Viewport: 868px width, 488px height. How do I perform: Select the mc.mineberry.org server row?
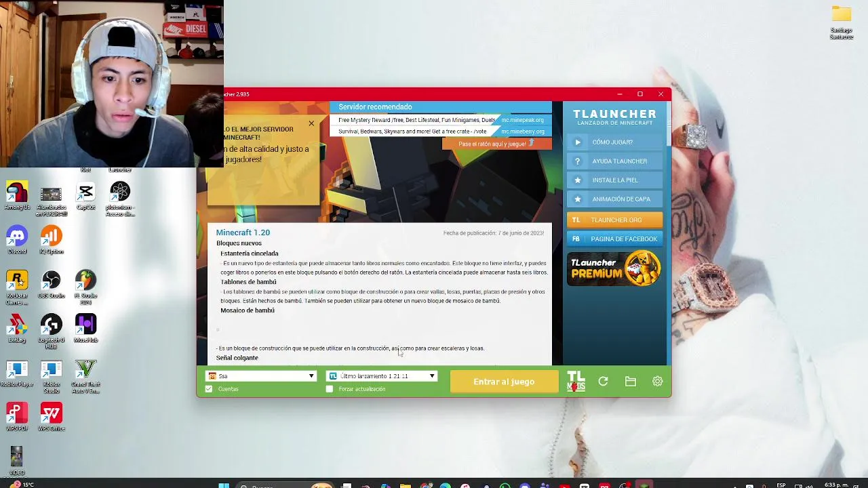tap(441, 131)
